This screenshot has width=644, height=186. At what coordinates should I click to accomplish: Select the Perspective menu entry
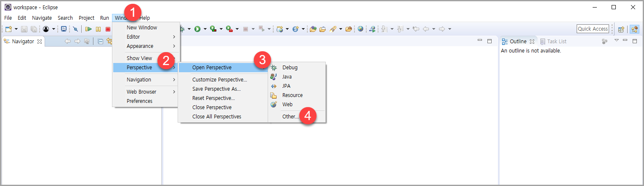pos(146,68)
